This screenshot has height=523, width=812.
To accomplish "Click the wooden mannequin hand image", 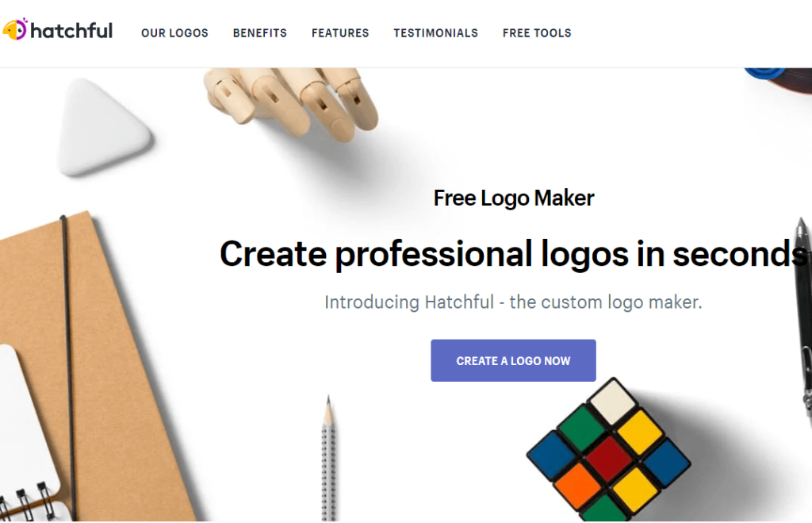I will coord(293,102).
